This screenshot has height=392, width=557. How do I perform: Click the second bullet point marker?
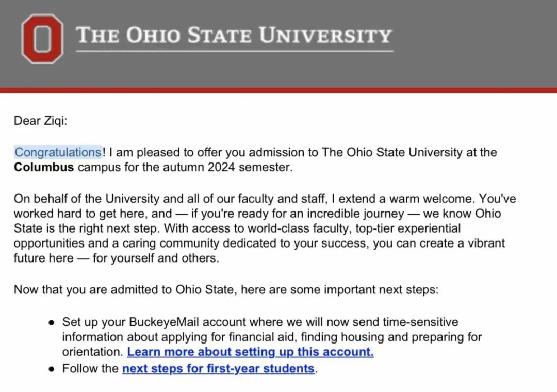point(52,369)
